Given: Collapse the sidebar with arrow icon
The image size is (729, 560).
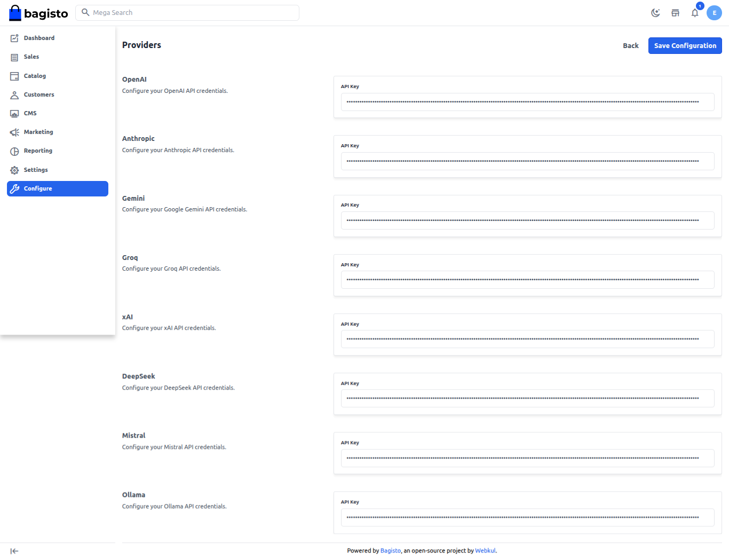Looking at the screenshot, I should [14, 551].
